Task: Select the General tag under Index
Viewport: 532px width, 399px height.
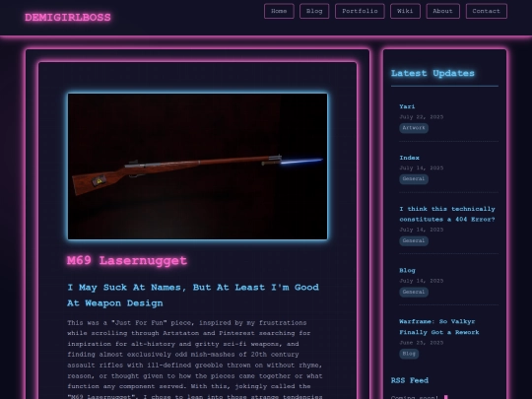Action: [414, 178]
